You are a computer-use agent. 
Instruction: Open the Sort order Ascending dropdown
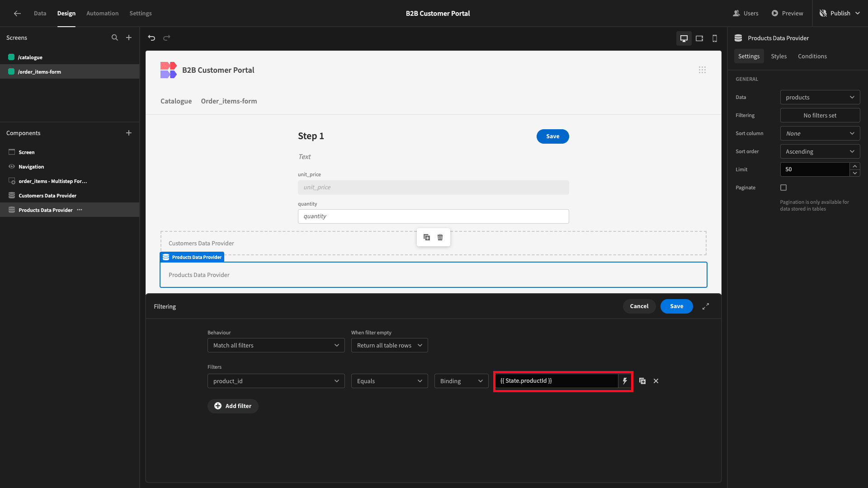click(x=820, y=151)
